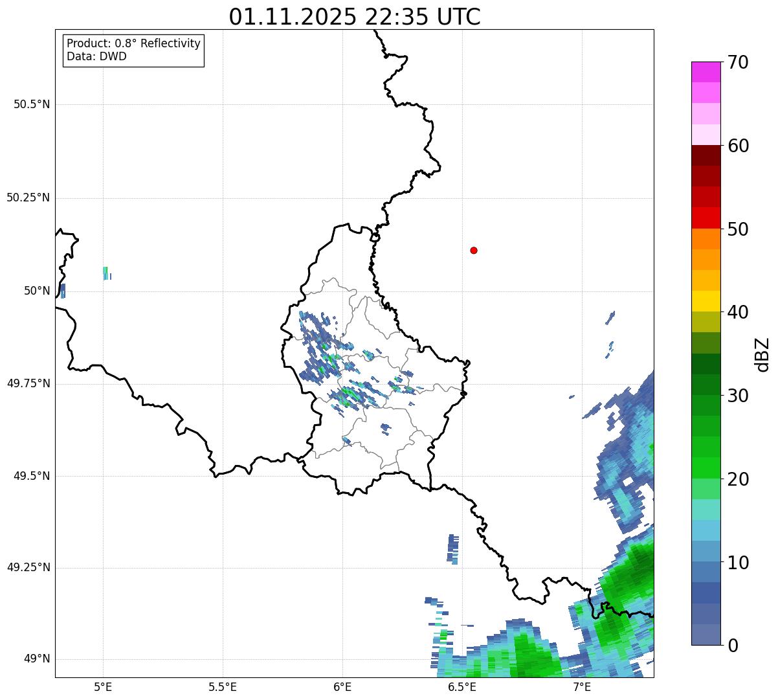Click the colorbar tick label 70

point(738,62)
